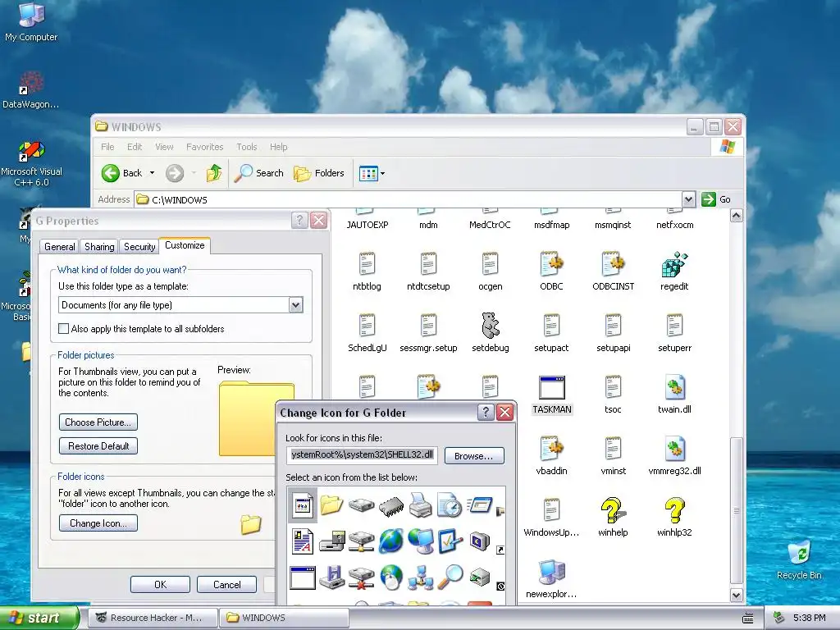Click the help question mark in Change Icon
Viewport: 840px width, 630px height.
(x=486, y=412)
